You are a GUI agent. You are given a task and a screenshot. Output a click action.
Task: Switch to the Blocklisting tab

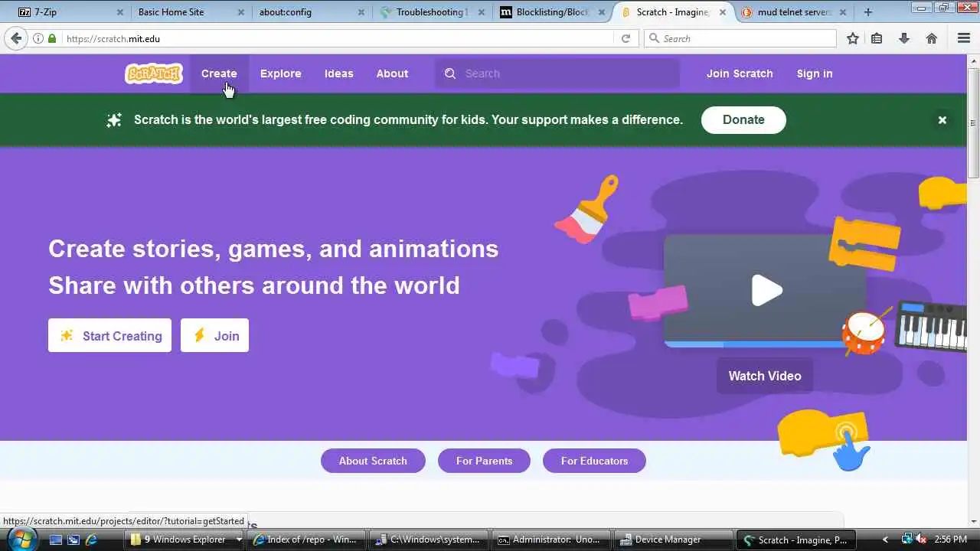[553, 12]
